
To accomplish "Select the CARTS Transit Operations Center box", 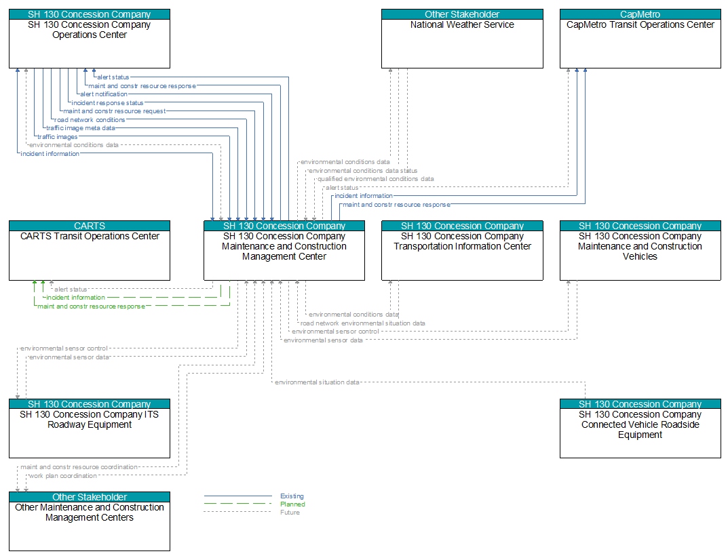I will tap(90, 251).
